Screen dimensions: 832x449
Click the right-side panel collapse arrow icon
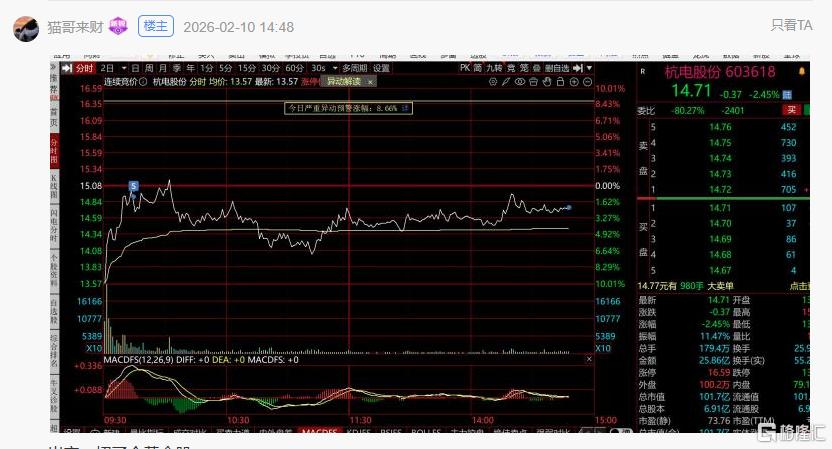(578, 68)
